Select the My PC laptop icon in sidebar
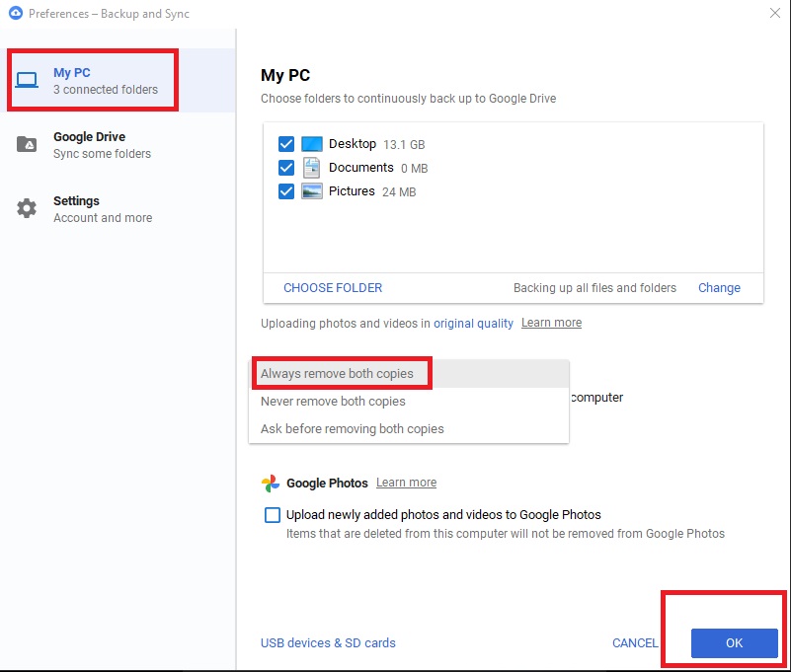This screenshot has height=672, width=791. pyautogui.click(x=27, y=80)
